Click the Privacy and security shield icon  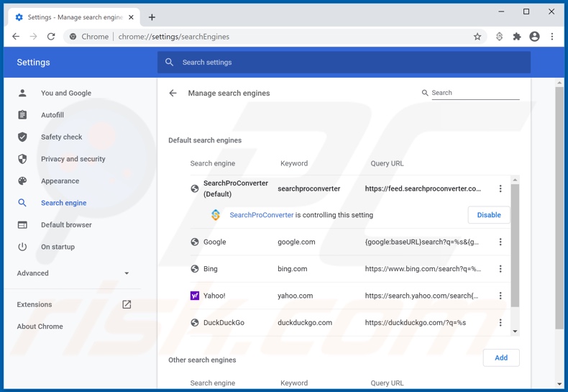pos(22,159)
